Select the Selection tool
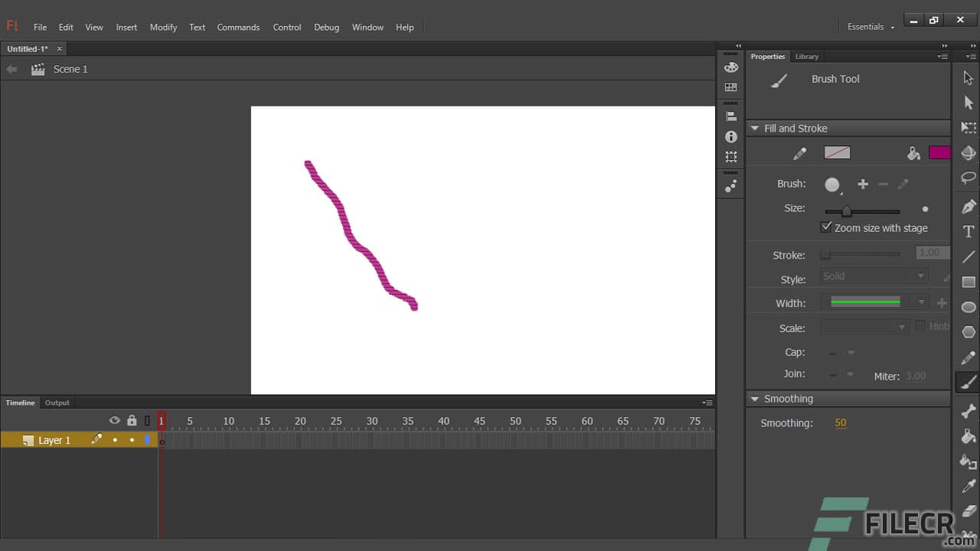The width and height of the screenshot is (980, 551). tap(968, 77)
